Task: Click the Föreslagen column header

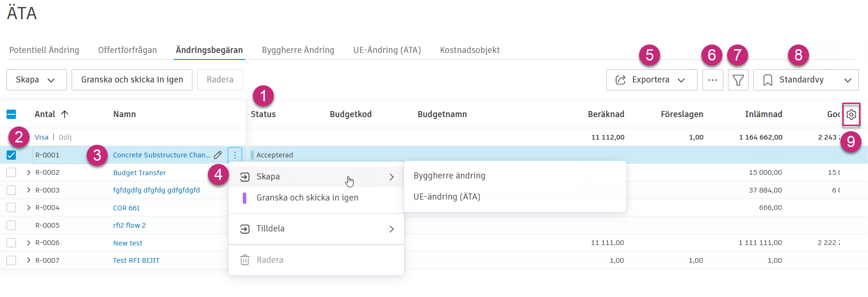Action: 682,114
